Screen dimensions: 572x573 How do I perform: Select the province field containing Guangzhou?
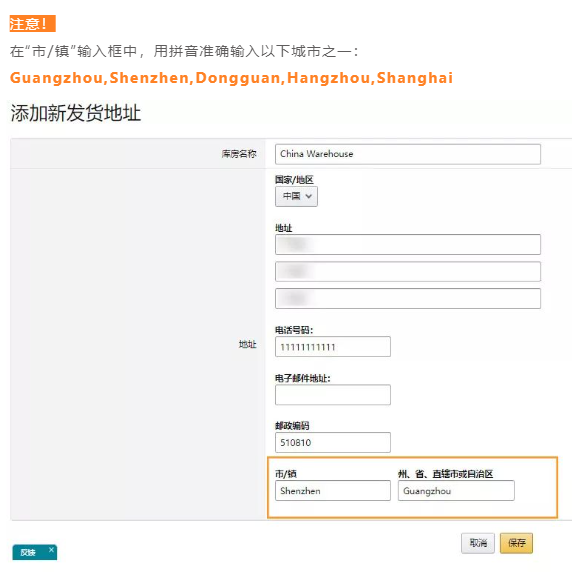[x=456, y=490]
